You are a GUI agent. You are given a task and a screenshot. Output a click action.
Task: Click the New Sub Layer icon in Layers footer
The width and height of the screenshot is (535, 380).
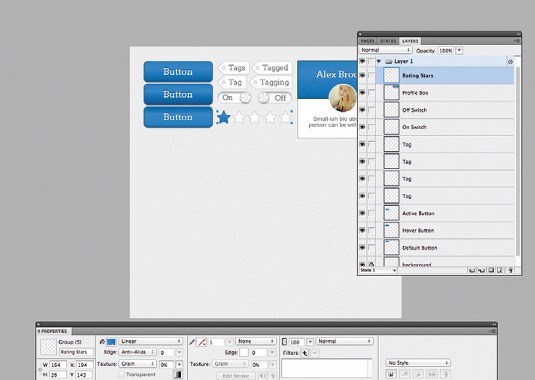click(x=481, y=270)
